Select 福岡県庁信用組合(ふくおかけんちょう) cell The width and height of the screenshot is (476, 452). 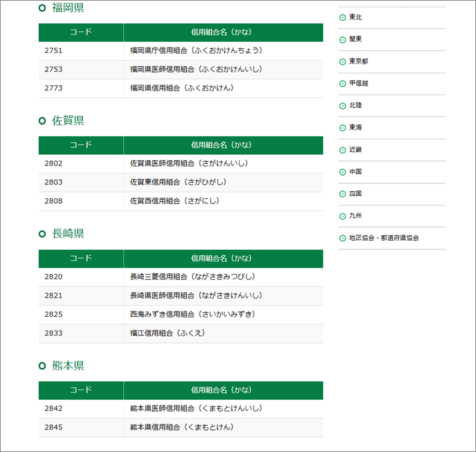tap(224, 51)
